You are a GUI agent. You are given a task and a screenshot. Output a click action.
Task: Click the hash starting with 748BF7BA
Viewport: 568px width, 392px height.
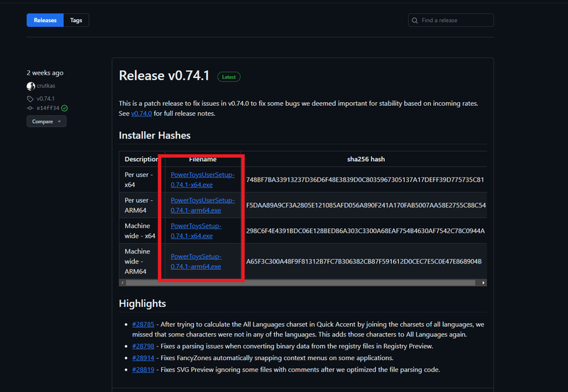365,180
